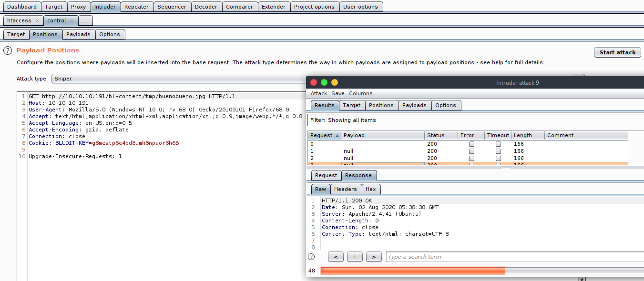644x281 pixels.
Task: Sort results by Length column
Action: pos(527,135)
